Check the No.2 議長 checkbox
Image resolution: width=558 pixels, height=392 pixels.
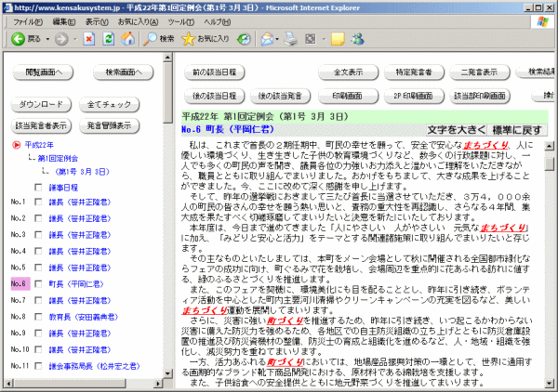click(x=38, y=218)
